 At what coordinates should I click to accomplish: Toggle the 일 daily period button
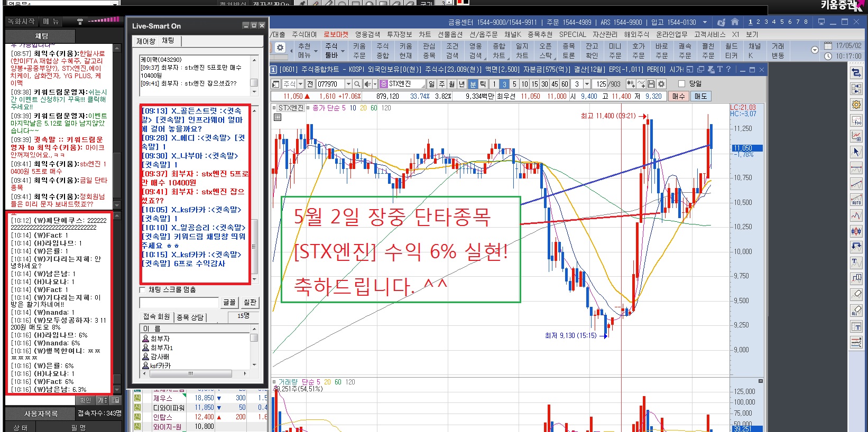[432, 84]
